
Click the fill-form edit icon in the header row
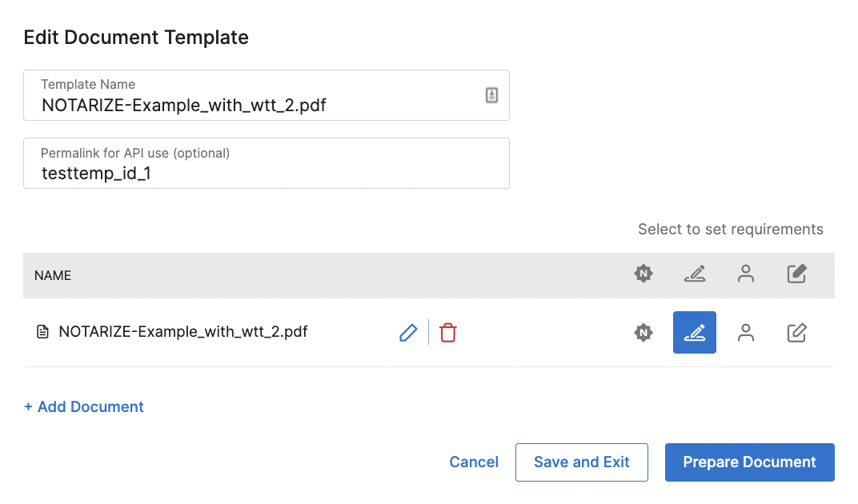[796, 274]
